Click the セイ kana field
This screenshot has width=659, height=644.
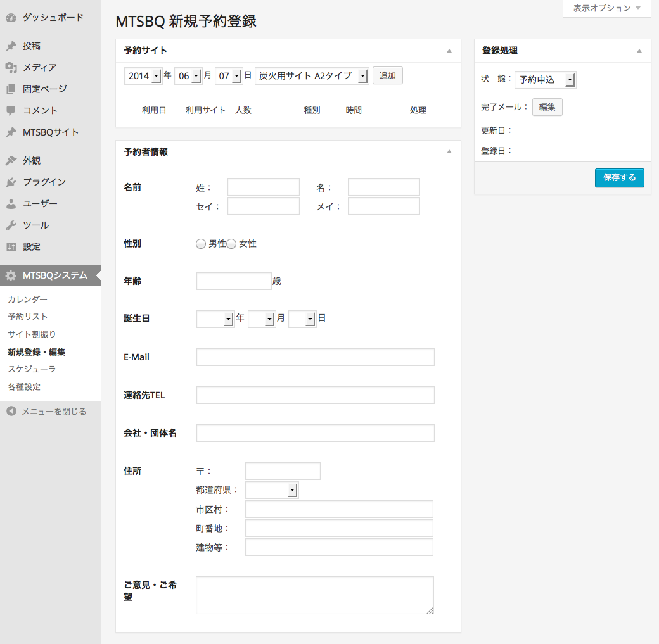coord(264,206)
